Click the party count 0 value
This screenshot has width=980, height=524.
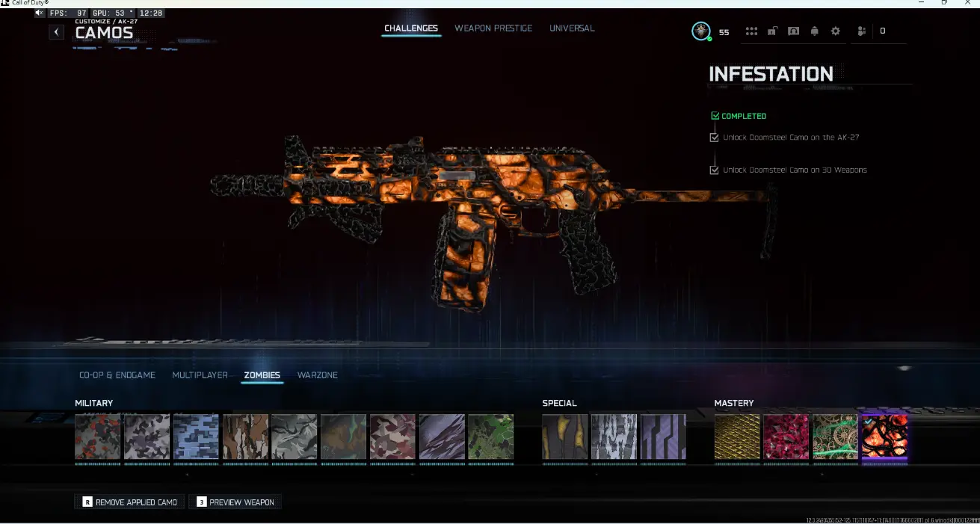point(882,31)
